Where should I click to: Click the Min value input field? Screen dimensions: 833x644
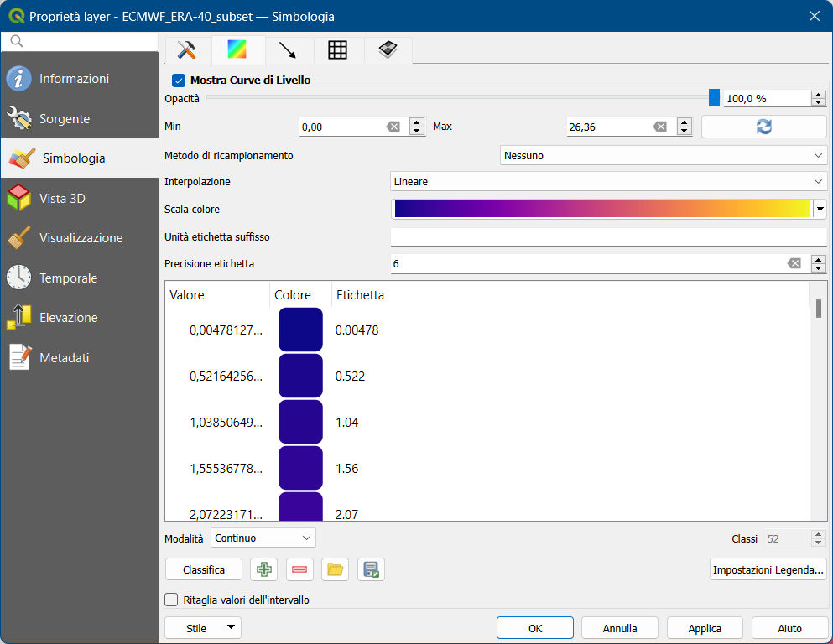point(341,127)
